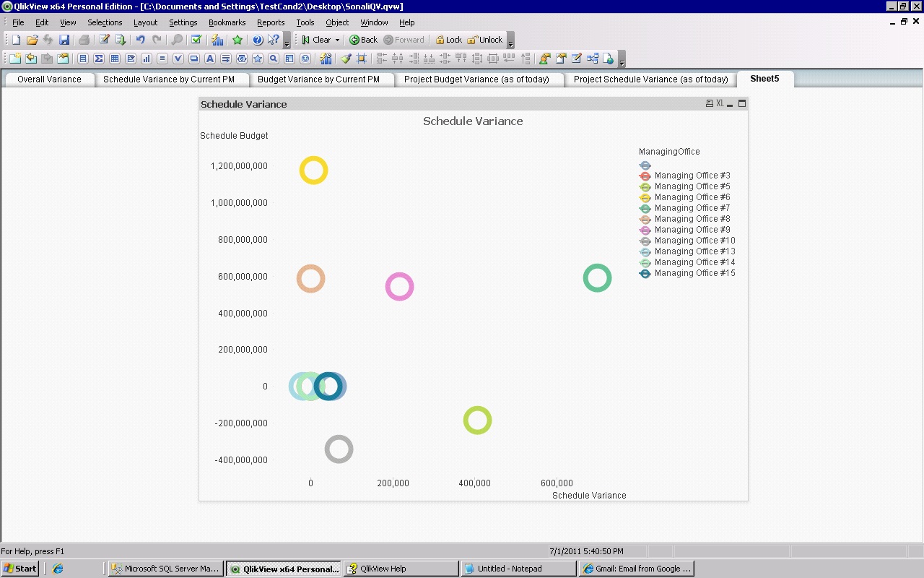Open the Edit Script dialog
The width and height of the screenshot is (924, 578).
103,40
